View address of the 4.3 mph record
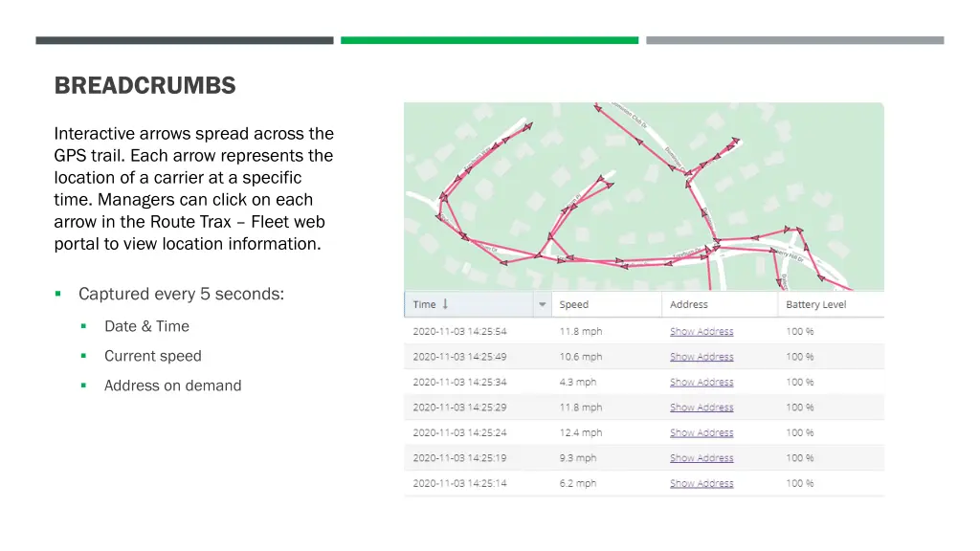This screenshot has width=980, height=551. (702, 382)
